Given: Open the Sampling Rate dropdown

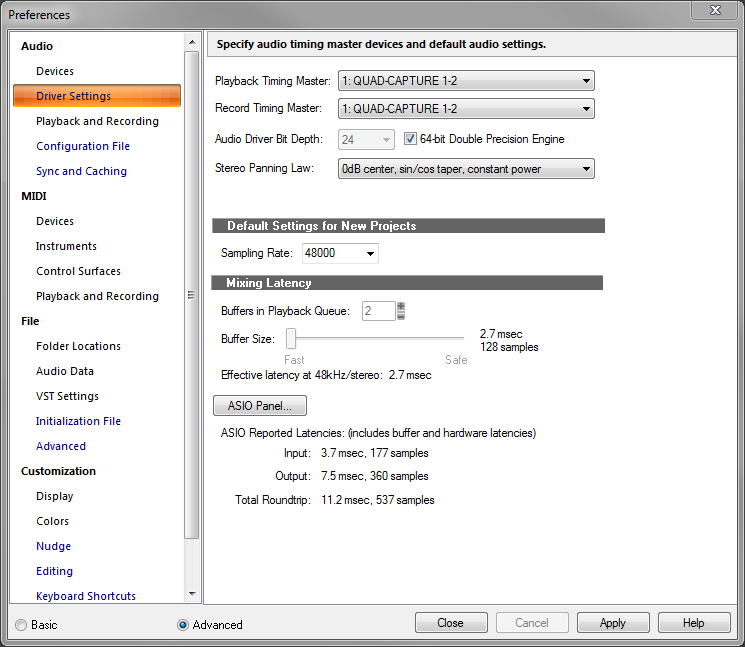Looking at the screenshot, I should (x=341, y=254).
